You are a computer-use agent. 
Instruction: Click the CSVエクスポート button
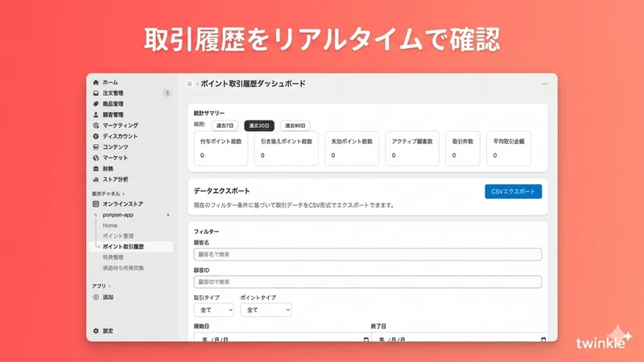[513, 191]
